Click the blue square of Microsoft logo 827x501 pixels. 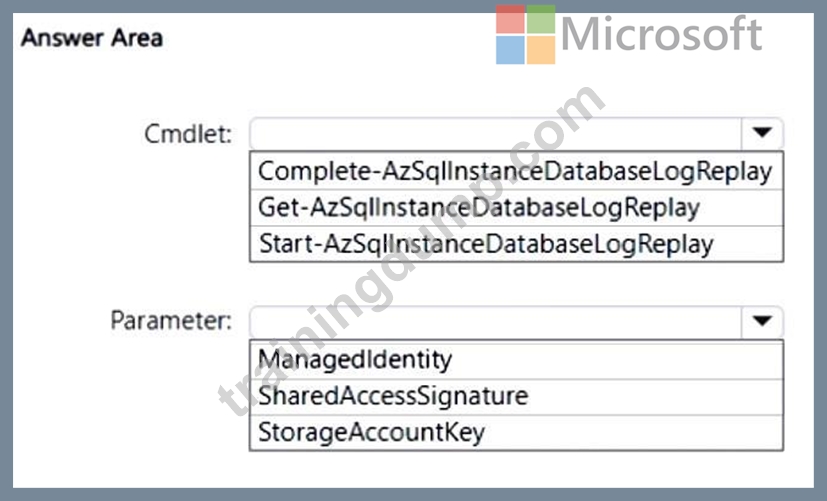510,50
